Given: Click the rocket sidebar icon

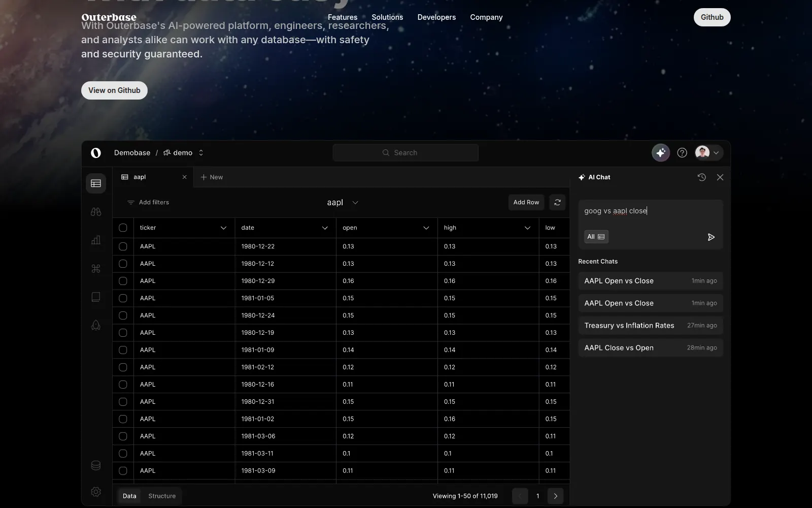Looking at the screenshot, I should tap(96, 325).
